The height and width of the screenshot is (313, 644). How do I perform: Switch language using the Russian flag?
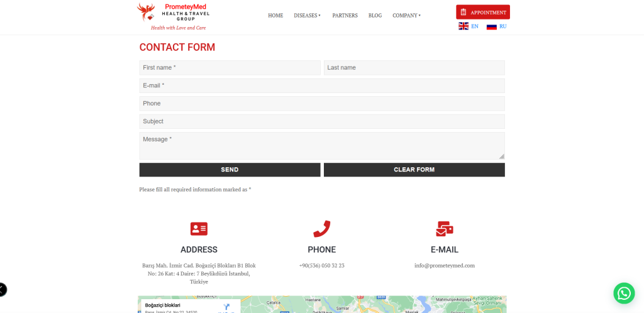[x=492, y=26]
